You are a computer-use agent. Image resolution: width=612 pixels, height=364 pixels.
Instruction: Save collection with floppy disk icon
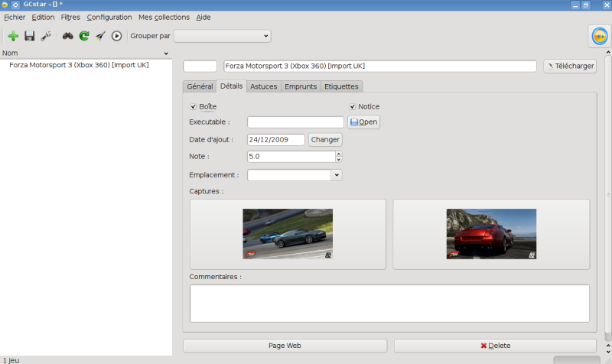point(29,36)
